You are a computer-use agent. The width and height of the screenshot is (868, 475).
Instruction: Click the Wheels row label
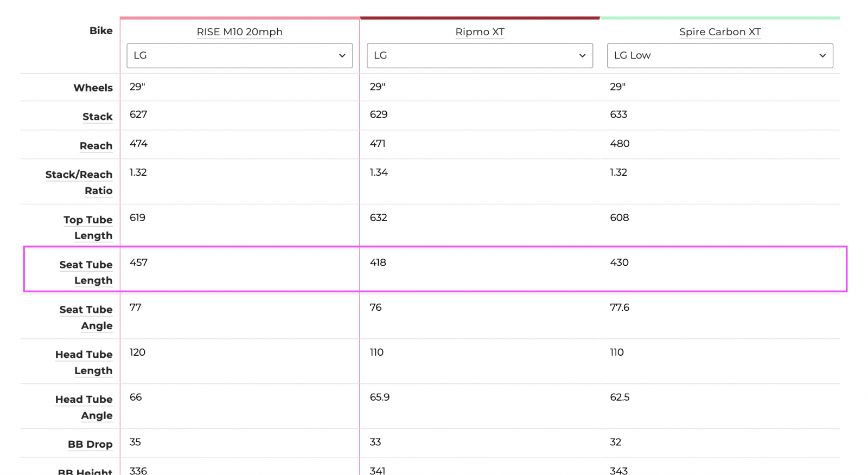coord(93,88)
